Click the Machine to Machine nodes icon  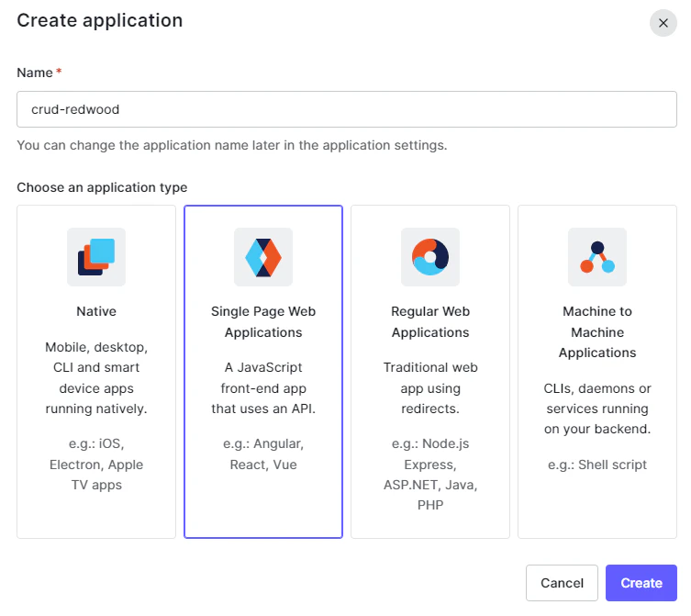pos(597,257)
